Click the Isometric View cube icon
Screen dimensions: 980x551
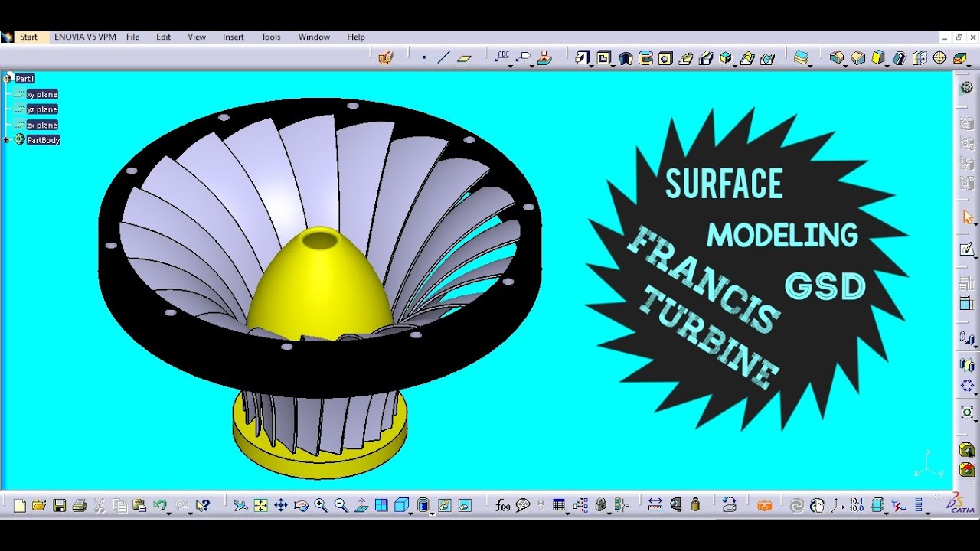point(400,505)
